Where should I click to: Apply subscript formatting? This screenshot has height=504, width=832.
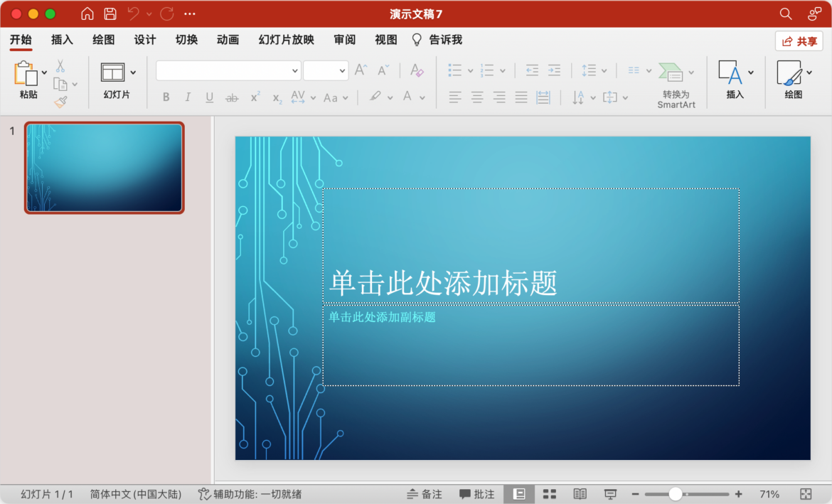point(277,97)
